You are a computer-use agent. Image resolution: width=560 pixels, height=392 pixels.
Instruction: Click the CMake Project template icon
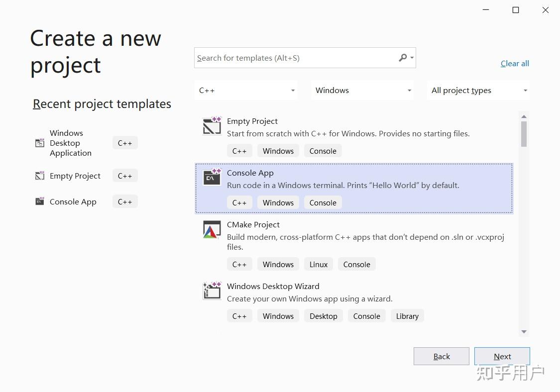[x=212, y=229]
